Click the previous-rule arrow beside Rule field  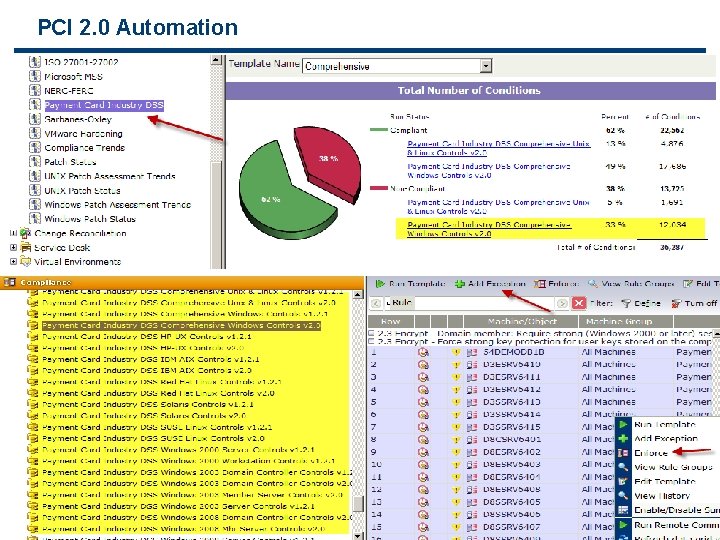point(376,303)
